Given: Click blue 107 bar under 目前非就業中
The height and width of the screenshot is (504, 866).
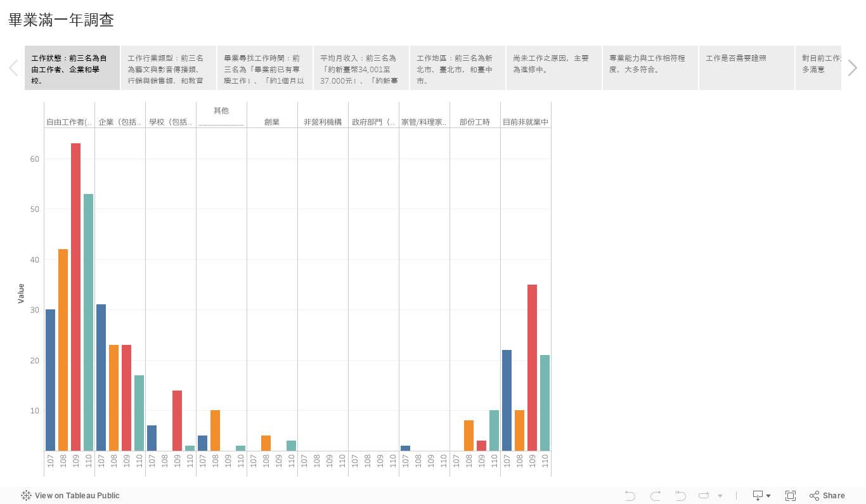Looking at the screenshot, I should pos(507,400).
